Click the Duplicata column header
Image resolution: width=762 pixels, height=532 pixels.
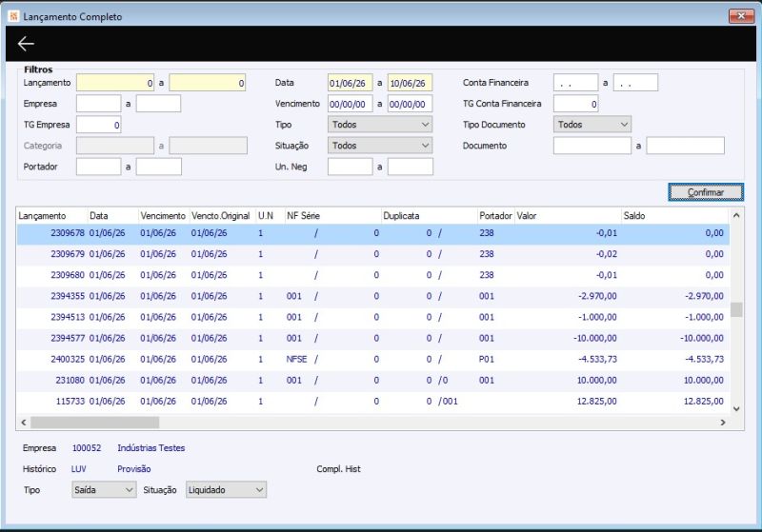coord(430,215)
